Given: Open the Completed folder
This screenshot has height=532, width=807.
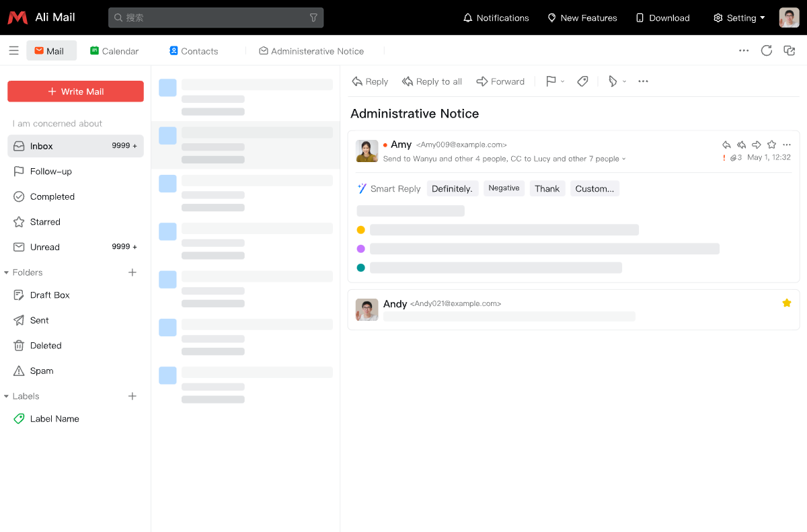Looking at the screenshot, I should 75,196.
